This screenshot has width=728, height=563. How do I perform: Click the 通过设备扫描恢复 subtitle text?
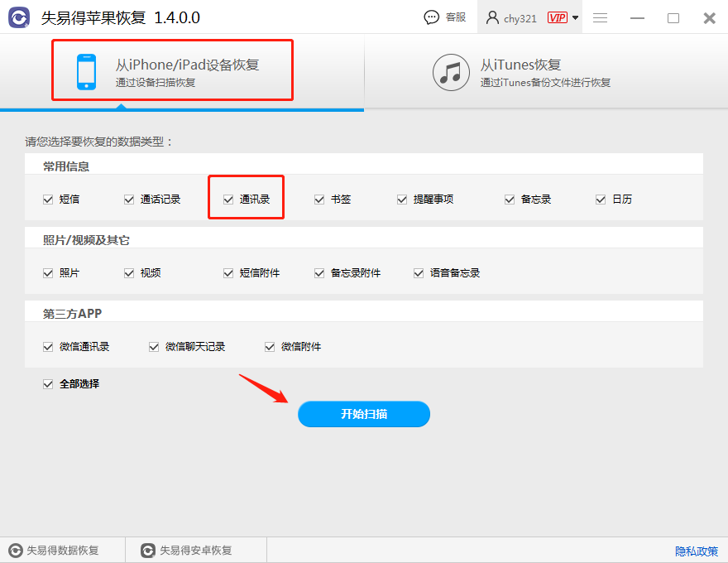coord(156,83)
